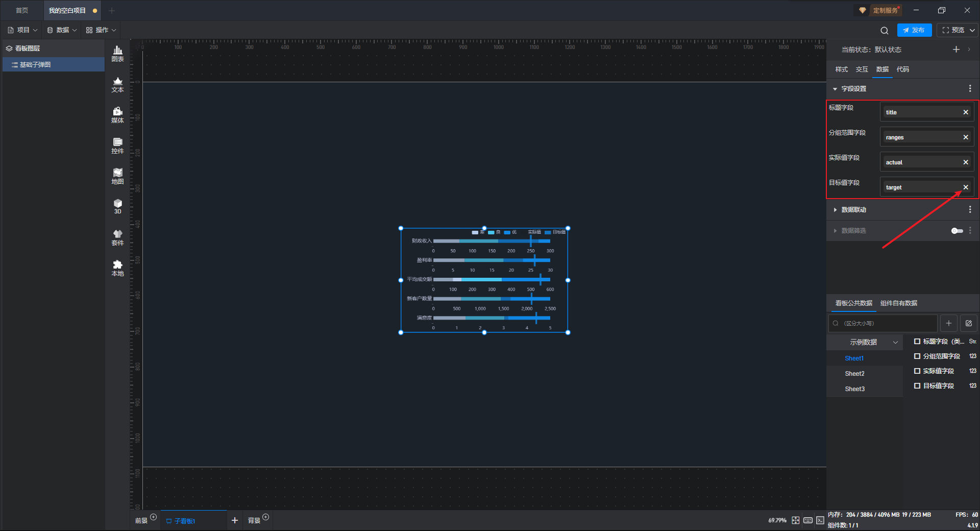Clear the target field with its X icon
980x531 pixels.
pos(965,187)
